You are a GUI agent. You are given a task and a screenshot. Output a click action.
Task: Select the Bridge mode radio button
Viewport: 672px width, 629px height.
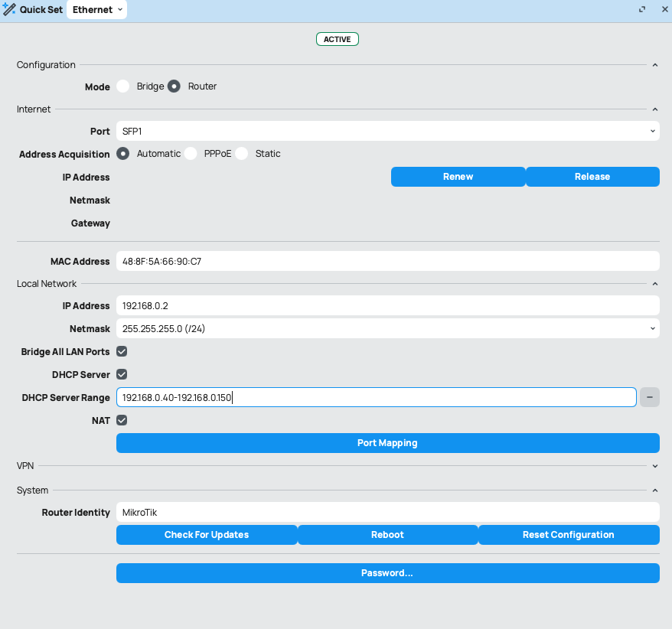[123, 86]
